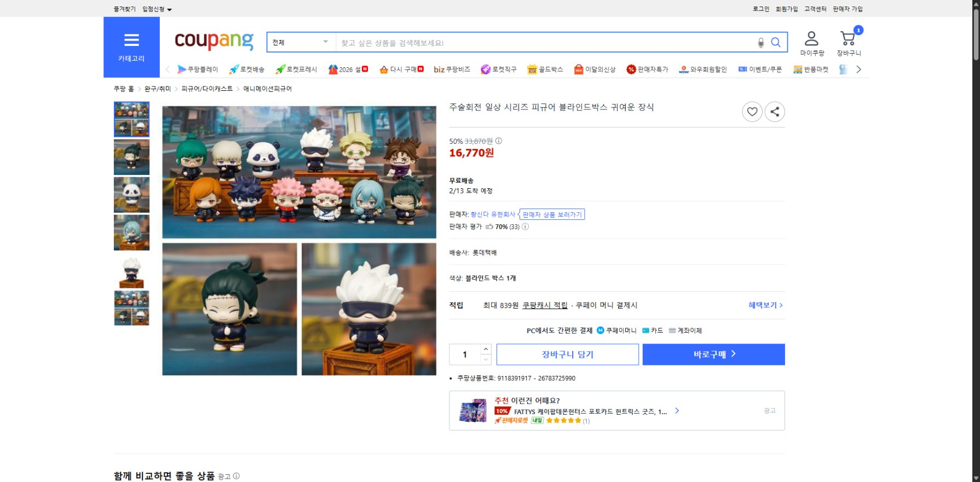The width and height of the screenshot is (980, 482).
Task: Open recommended FATTYS product arrow
Action: click(677, 410)
